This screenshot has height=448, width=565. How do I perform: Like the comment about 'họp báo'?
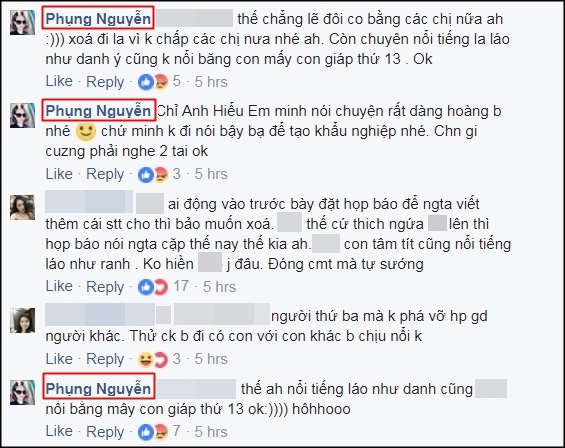pyautogui.click(x=59, y=287)
